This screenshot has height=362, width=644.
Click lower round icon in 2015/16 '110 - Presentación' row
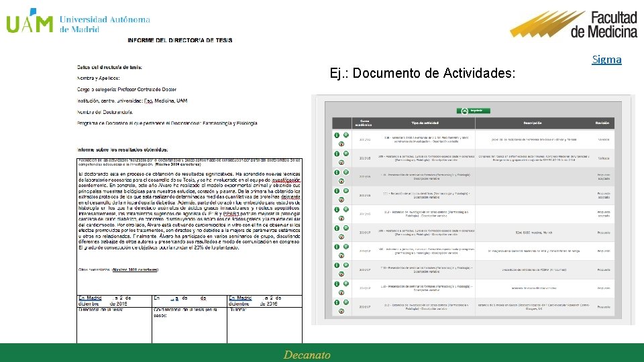(x=341, y=181)
